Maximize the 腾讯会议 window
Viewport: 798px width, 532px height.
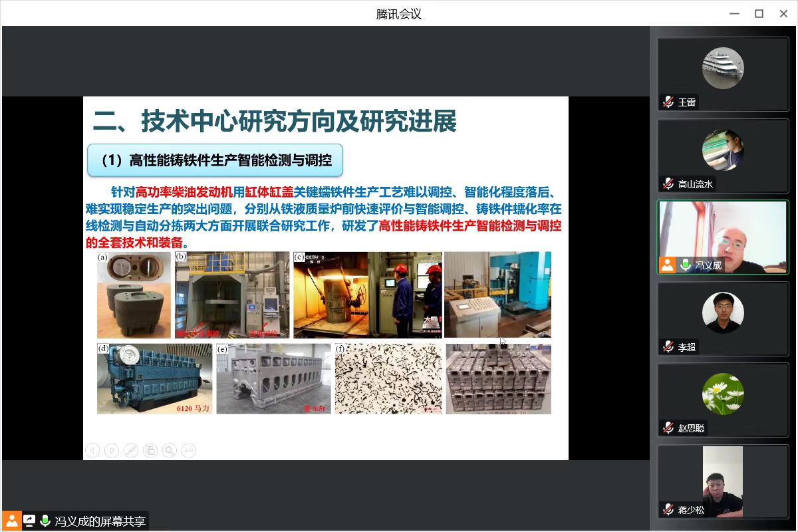click(759, 13)
